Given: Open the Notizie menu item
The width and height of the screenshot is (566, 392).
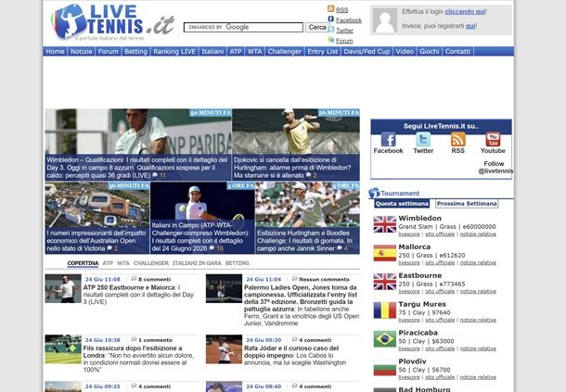Looking at the screenshot, I should 82,51.
